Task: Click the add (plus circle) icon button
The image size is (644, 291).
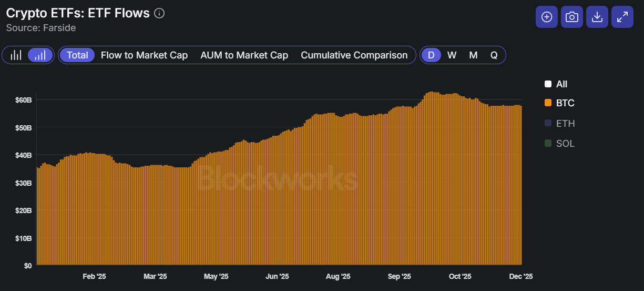Action: pos(547,17)
